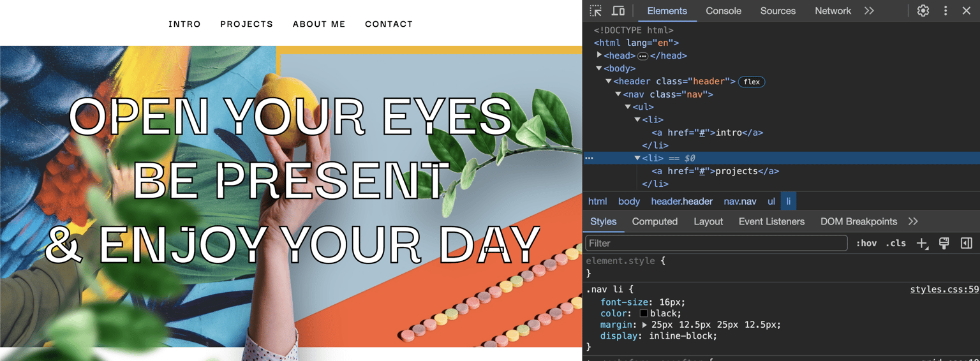Open the Network tab
This screenshot has height=361, width=980.
[x=833, y=11]
